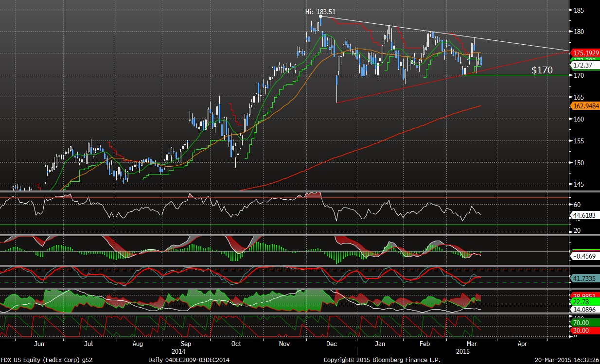Click the orange 162.9484 moving average tag

[585, 104]
